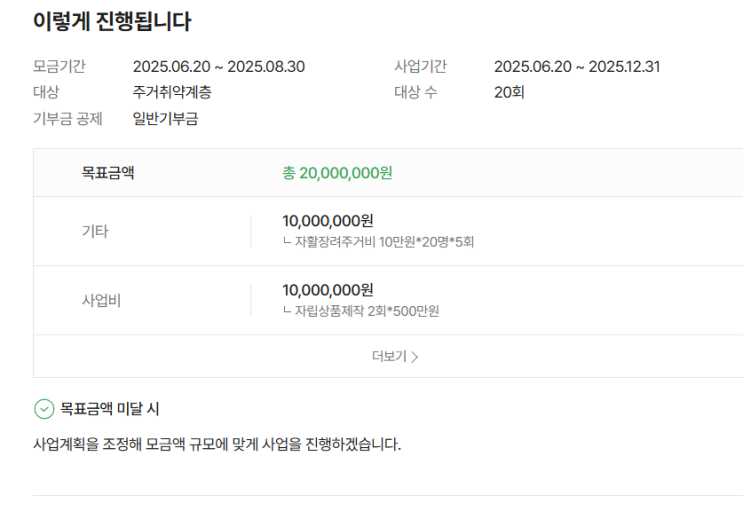Click the 주거취약계층 target value
Viewport: 743px width, 519px height.
pos(172,92)
